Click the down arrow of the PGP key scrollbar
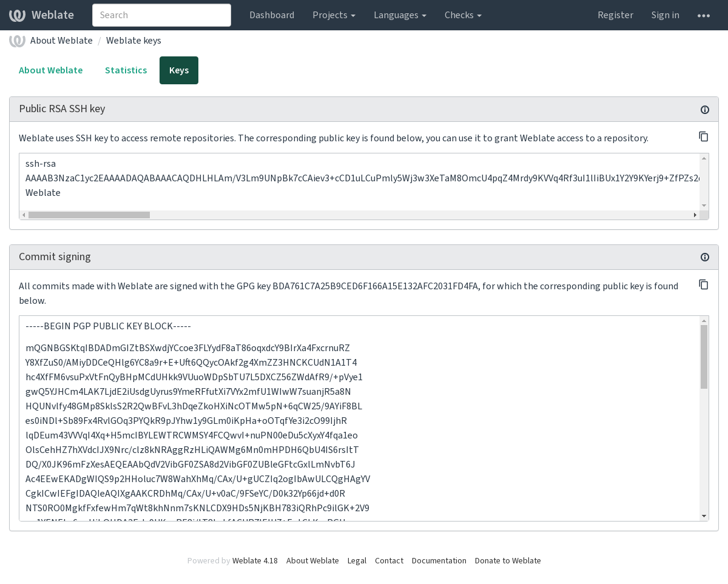The height and width of the screenshot is (584, 728). pyautogui.click(x=704, y=516)
